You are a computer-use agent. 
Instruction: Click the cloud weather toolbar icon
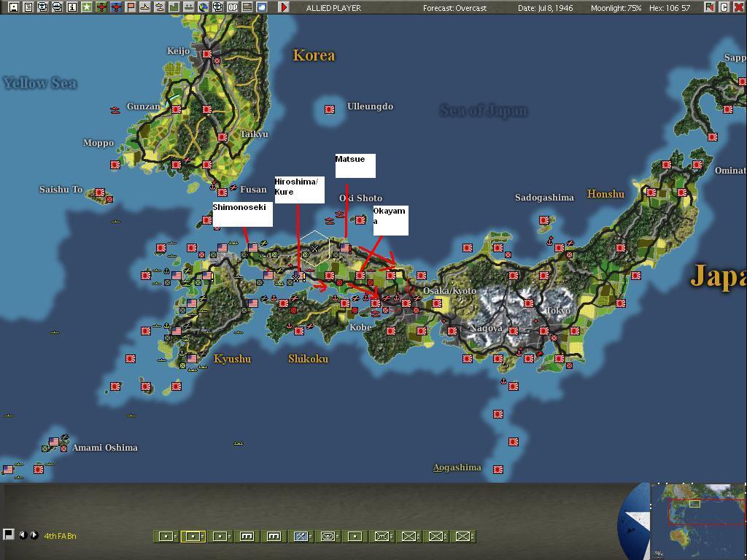(x=262, y=7)
